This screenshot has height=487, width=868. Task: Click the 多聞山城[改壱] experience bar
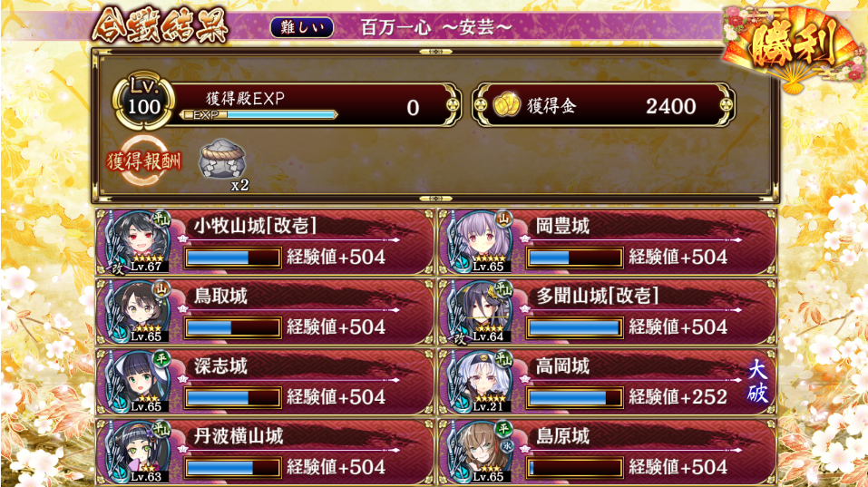pos(575,327)
